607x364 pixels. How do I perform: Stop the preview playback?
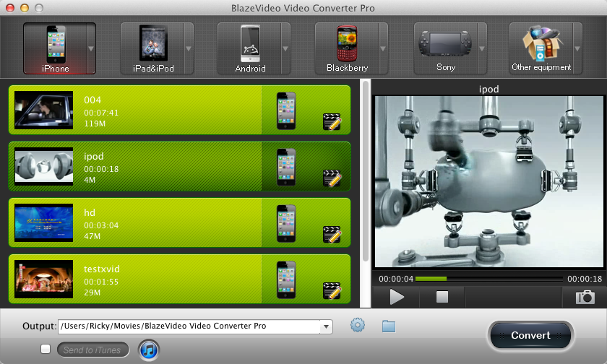[442, 297]
